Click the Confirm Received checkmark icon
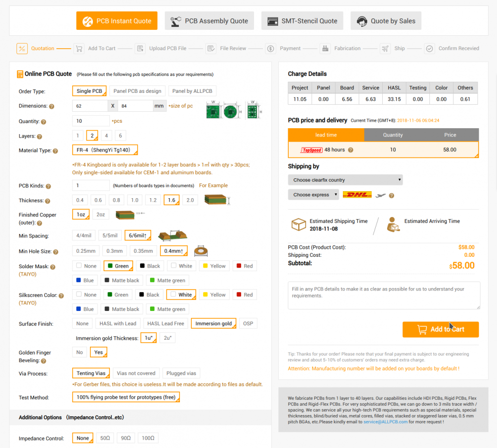This screenshot has width=497, height=448. [429, 49]
